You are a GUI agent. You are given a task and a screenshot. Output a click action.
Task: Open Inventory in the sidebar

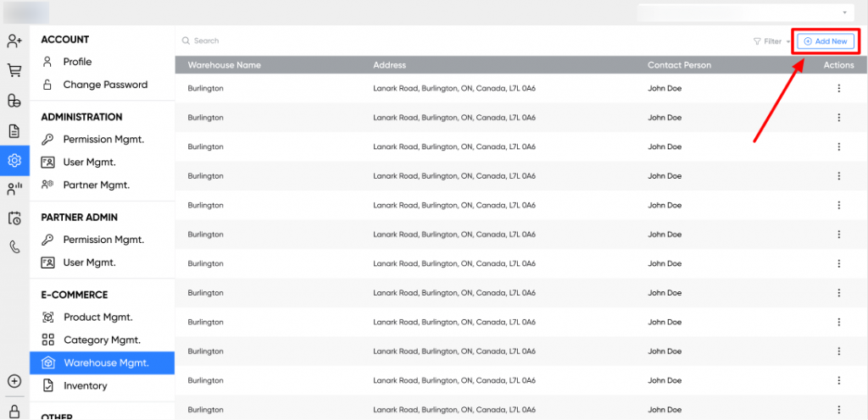85,386
